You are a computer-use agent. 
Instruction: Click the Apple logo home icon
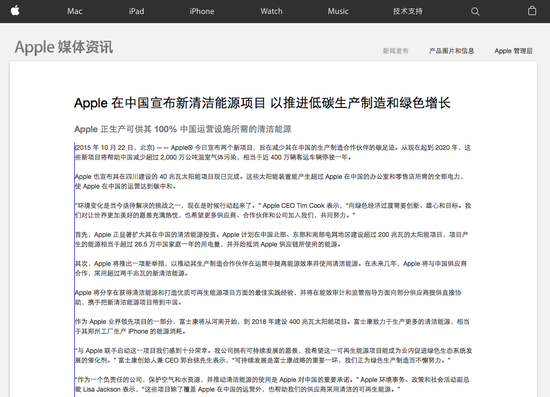point(15,11)
